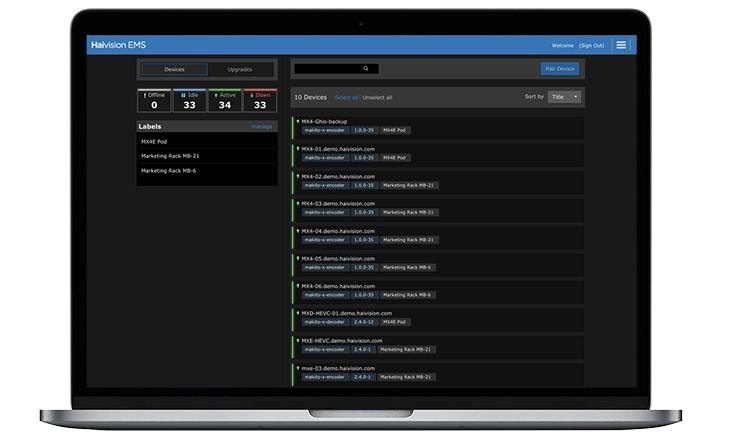Select device MX4-02.demo.haivision.com
Viewport: 745px width, 437px height.
tap(438, 183)
